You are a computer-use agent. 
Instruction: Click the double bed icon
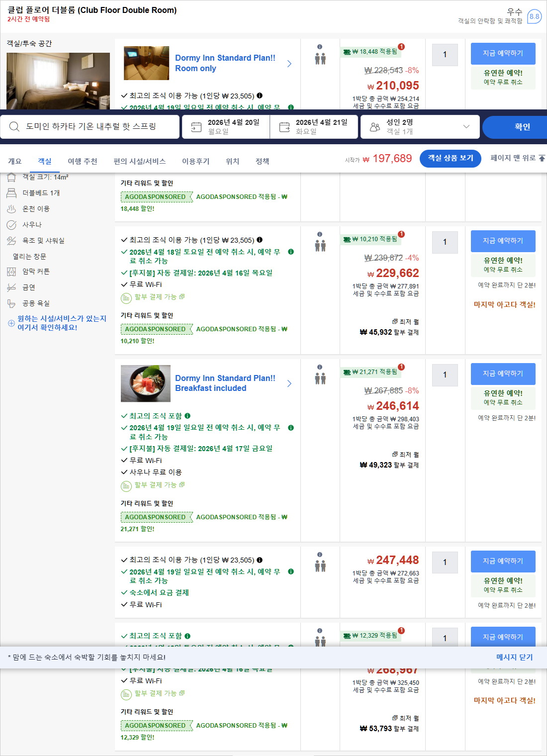(x=11, y=193)
